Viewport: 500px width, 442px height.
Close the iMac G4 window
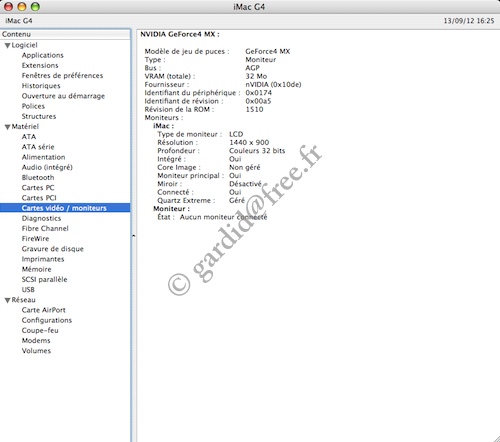point(8,6)
